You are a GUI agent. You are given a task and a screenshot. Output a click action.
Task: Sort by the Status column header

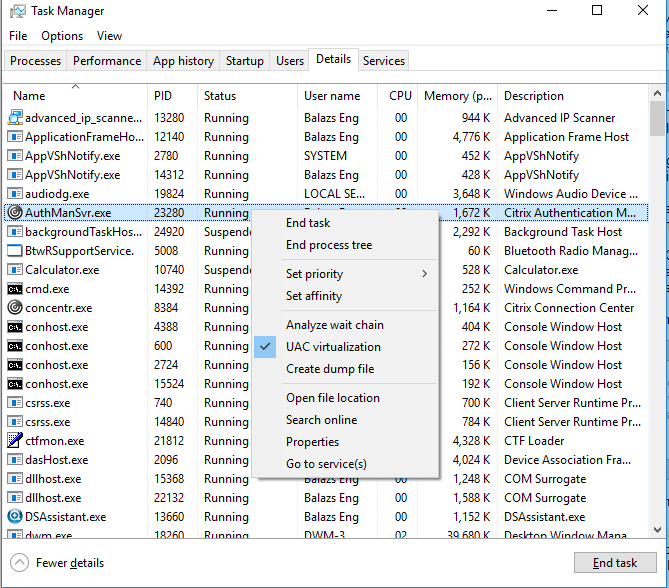point(247,96)
